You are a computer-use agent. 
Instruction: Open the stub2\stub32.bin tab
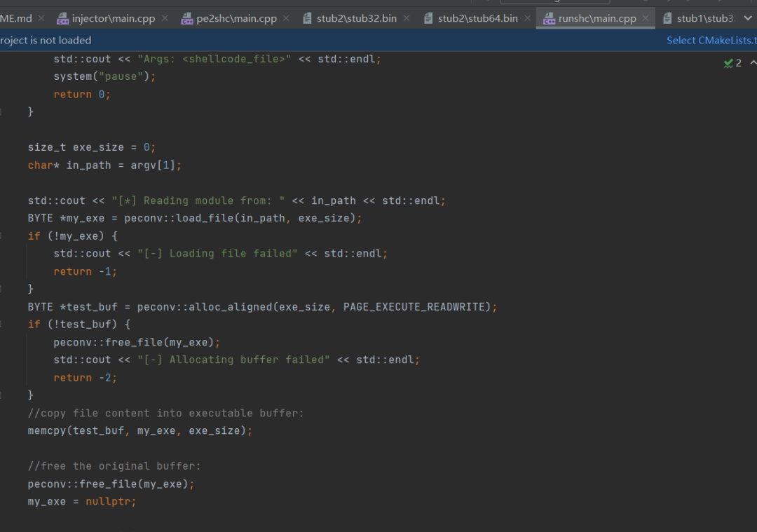coord(356,18)
